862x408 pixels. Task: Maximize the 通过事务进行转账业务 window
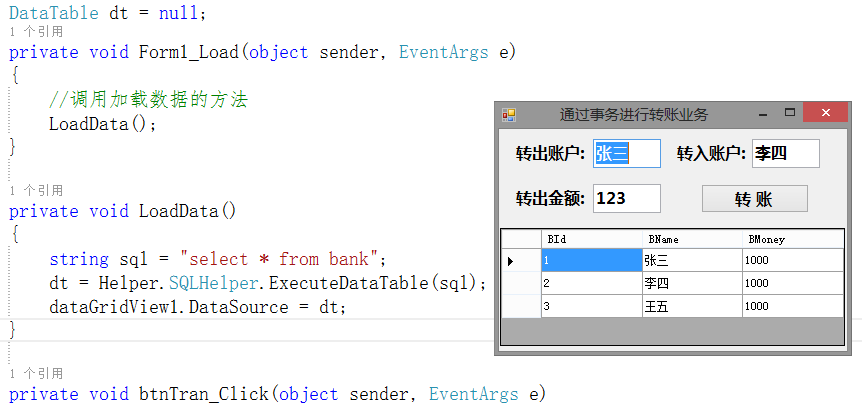[790, 113]
